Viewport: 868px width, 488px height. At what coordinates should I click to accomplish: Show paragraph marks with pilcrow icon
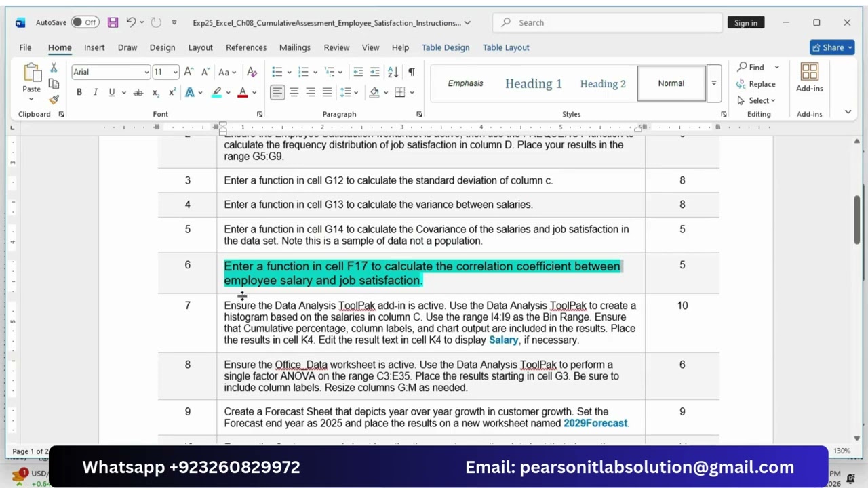tap(411, 72)
